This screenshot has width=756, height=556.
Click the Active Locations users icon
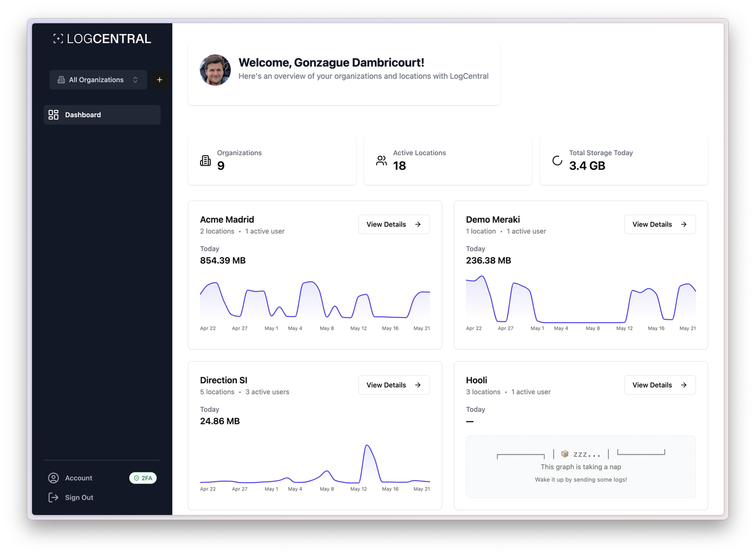(381, 160)
